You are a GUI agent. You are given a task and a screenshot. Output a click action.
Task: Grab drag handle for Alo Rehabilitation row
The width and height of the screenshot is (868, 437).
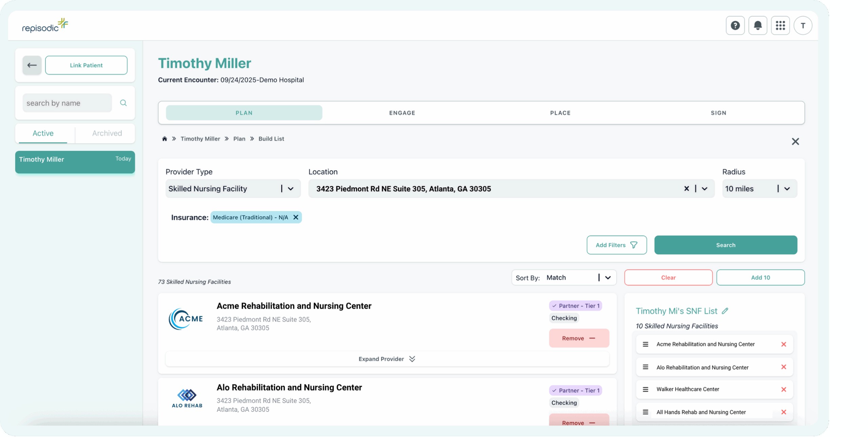pyautogui.click(x=645, y=367)
